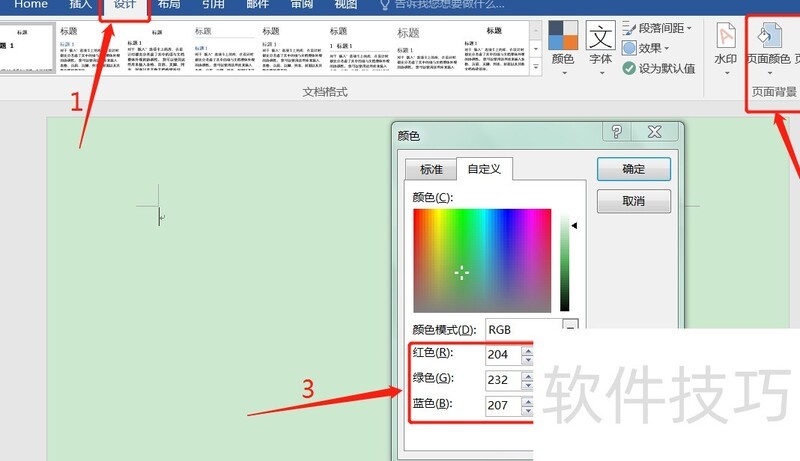Click the text cursor in the document page
Image resolution: width=800 pixels, height=461 pixels.
[160, 216]
